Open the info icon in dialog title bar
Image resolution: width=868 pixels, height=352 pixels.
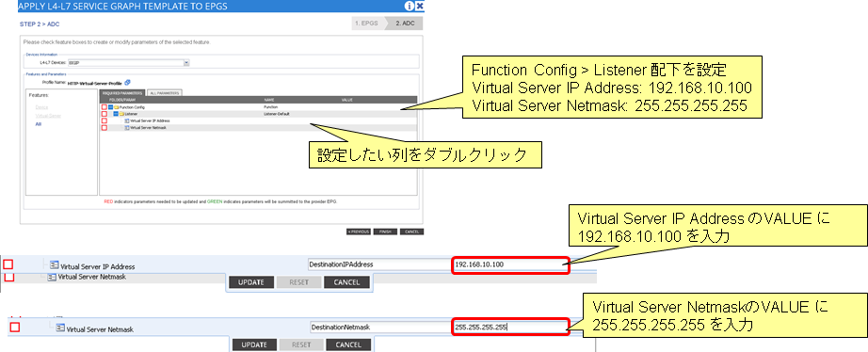410,7
